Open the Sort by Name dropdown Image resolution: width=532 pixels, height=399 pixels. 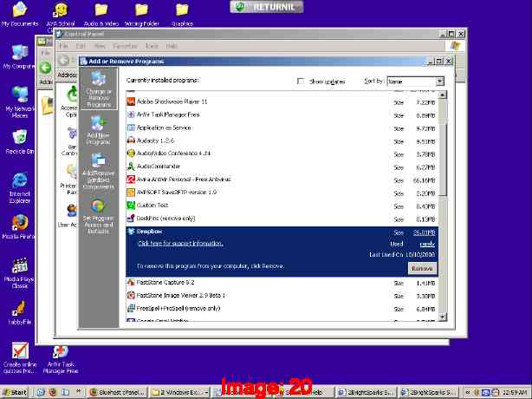(439, 82)
